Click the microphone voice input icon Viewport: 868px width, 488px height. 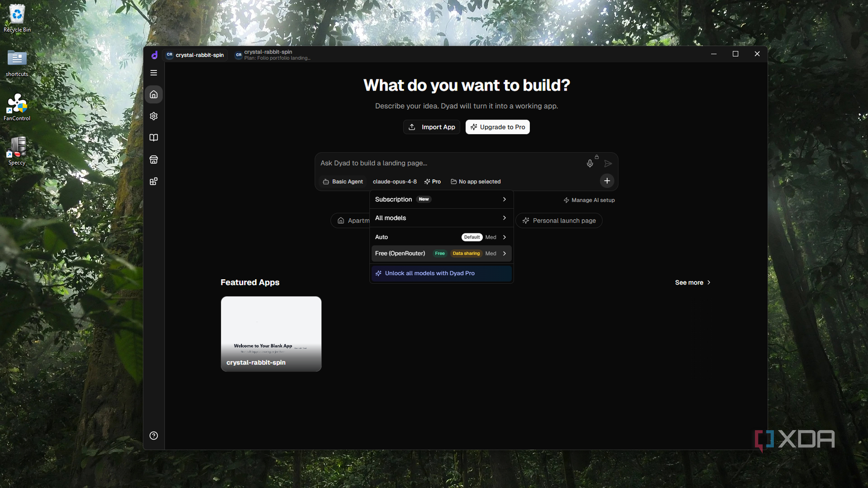pos(590,164)
